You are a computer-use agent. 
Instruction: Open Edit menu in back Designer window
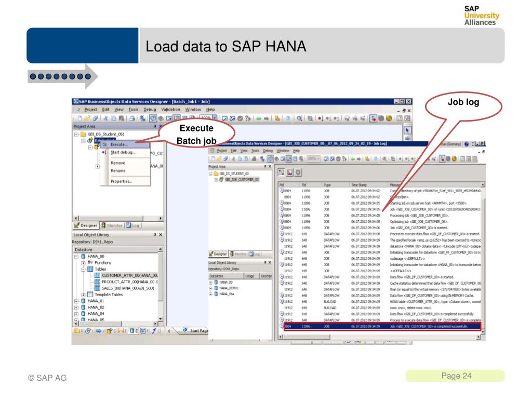106,110
